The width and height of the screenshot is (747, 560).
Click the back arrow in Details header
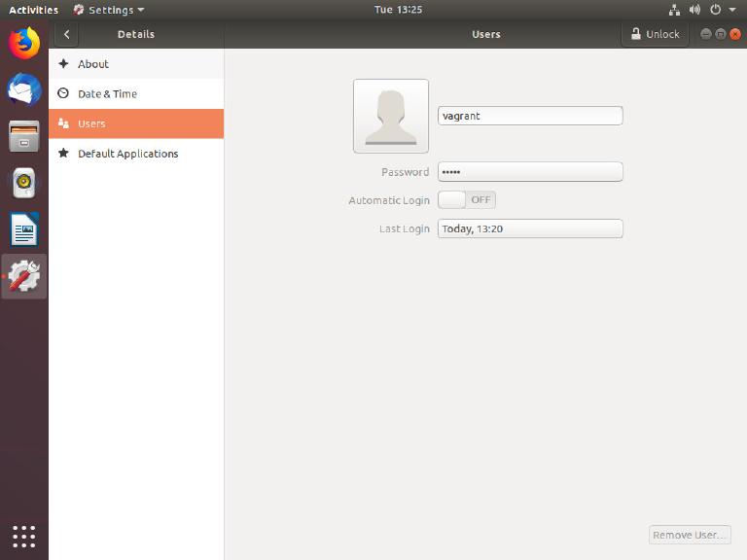pos(66,34)
